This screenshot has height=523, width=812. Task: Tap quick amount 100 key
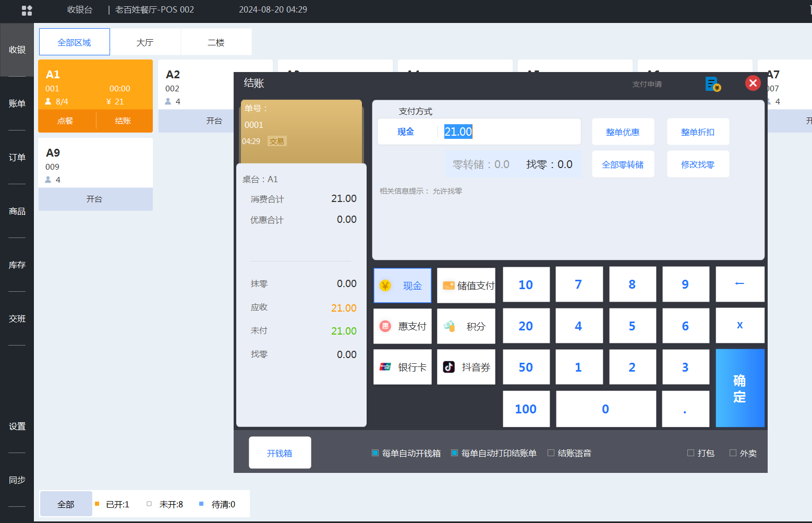[x=526, y=409]
